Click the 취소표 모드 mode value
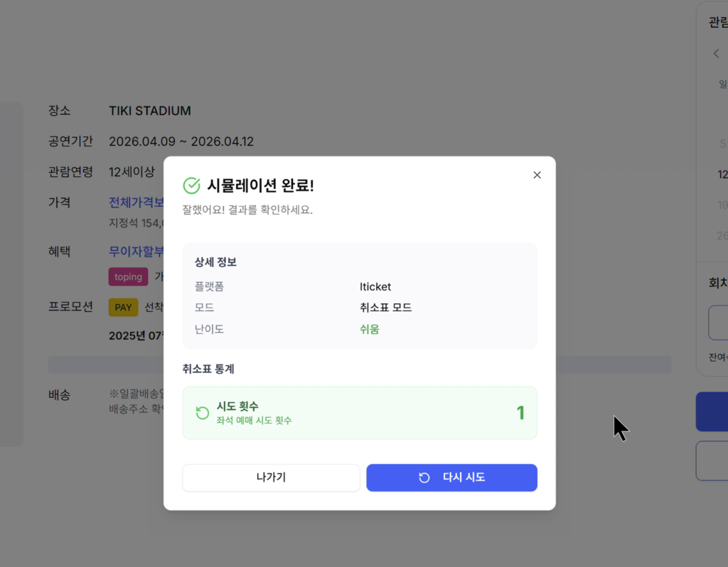Image resolution: width=728 pixels, height=567 pixels. click(385, 308)
